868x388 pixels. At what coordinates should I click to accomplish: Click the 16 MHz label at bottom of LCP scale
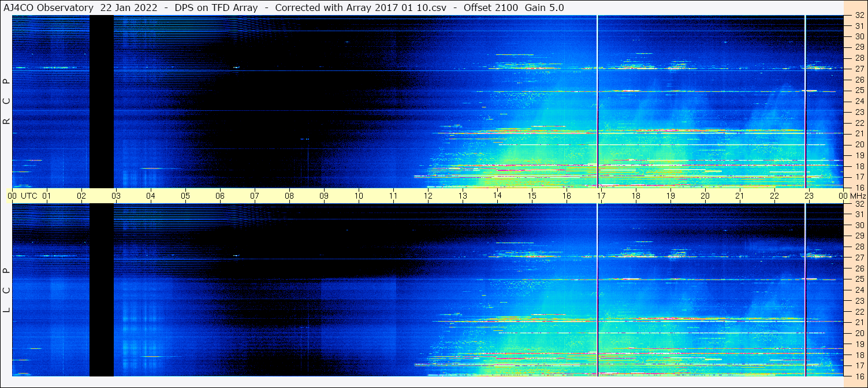coord(859,376)
